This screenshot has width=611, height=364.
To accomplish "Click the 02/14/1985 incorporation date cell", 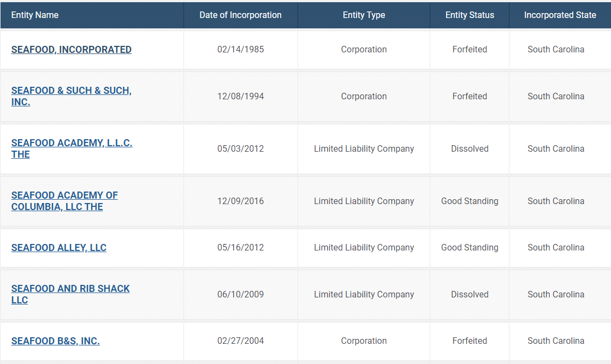I will [240, 50].
